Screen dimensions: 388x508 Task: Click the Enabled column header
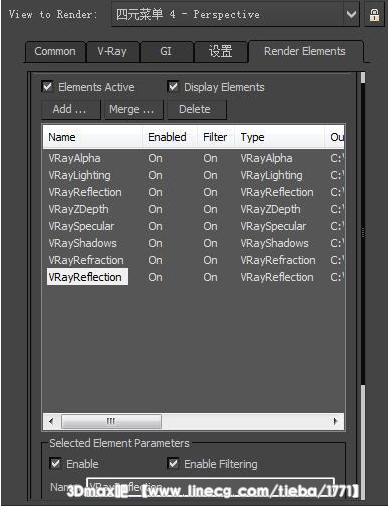click(x=170, y=137)
